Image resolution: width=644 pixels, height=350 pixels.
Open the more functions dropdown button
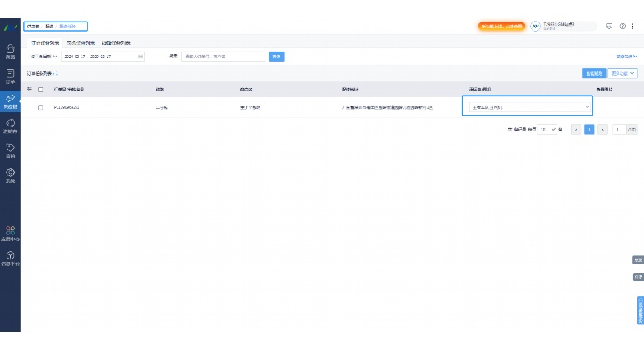tap(622, 73)
